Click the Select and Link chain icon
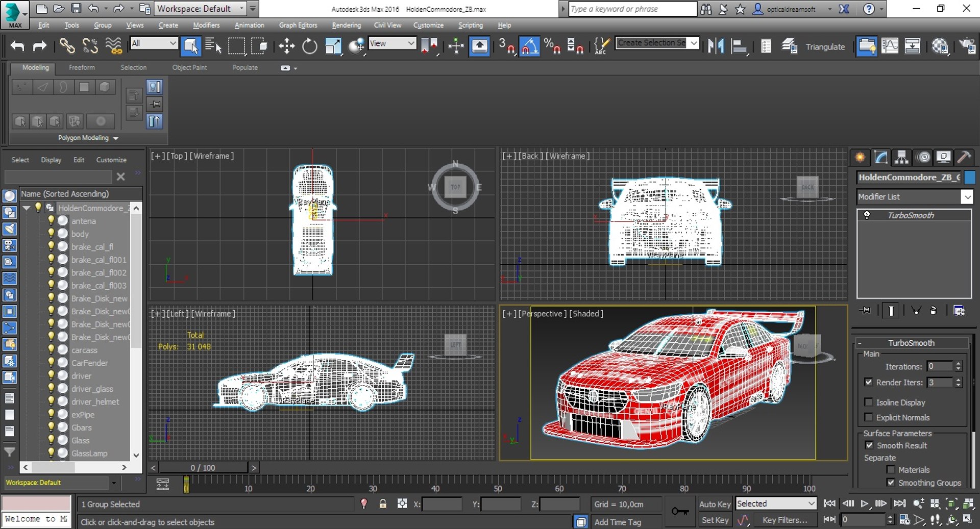This screenshot has height=529, width=980. click(x=67, y=46)
